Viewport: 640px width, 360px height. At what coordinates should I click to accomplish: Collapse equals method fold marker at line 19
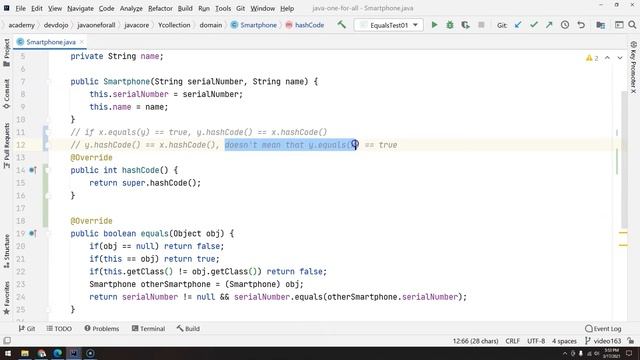[x=48, y=233]
